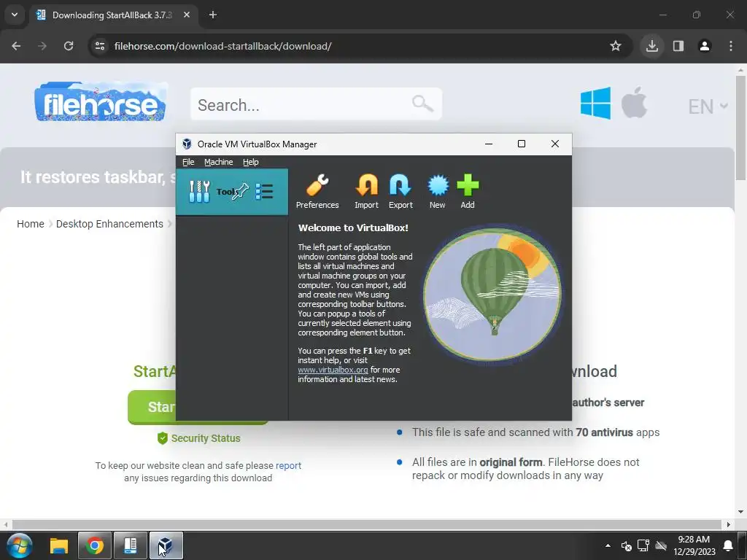Click the Export appliance icon
Viewport: 747px width, 560px height.
(x=400, y=192)
